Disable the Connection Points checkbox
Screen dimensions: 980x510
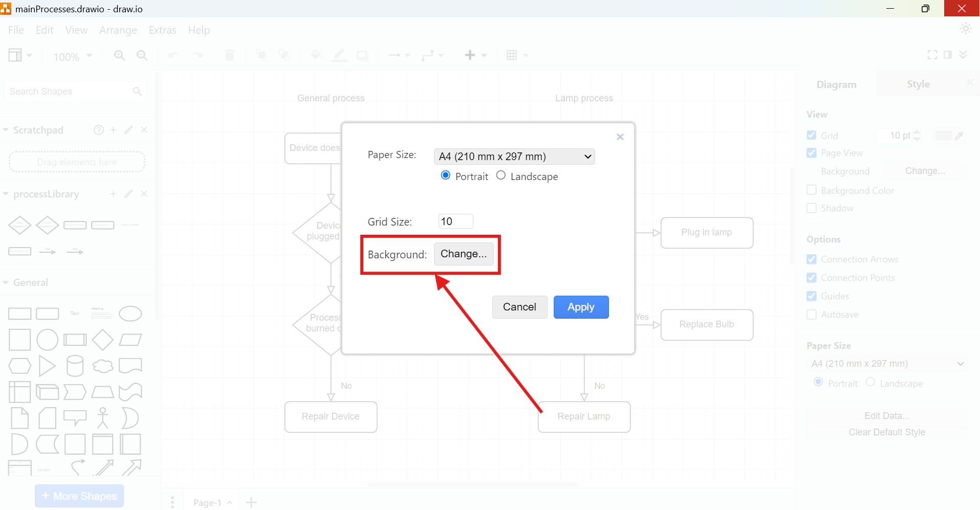(812, 278)
